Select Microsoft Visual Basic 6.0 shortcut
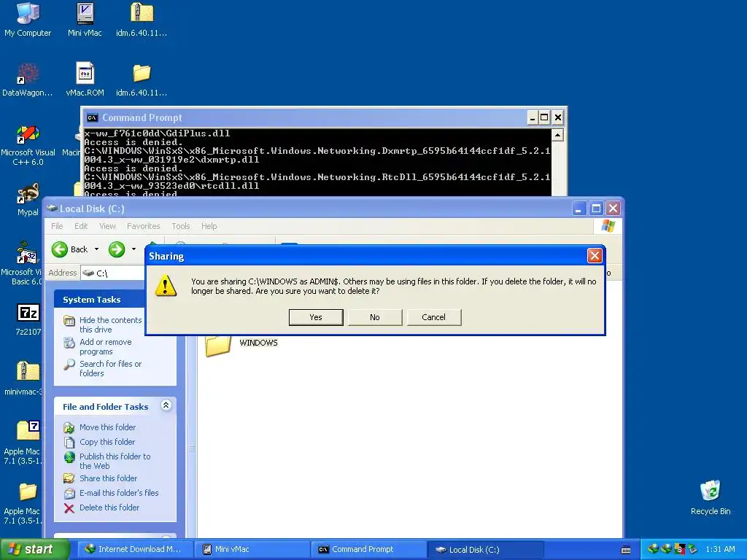This screenshot has width=747, height=560. tap(27, 252)
